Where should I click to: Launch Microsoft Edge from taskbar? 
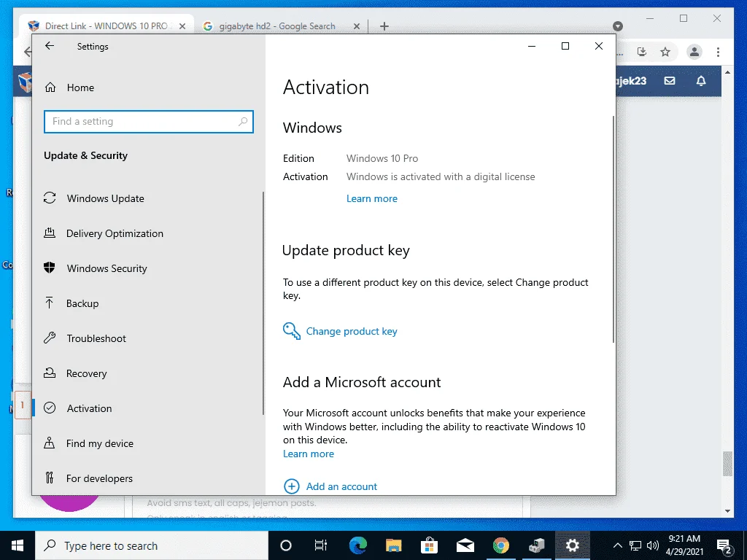click(357, 545)
